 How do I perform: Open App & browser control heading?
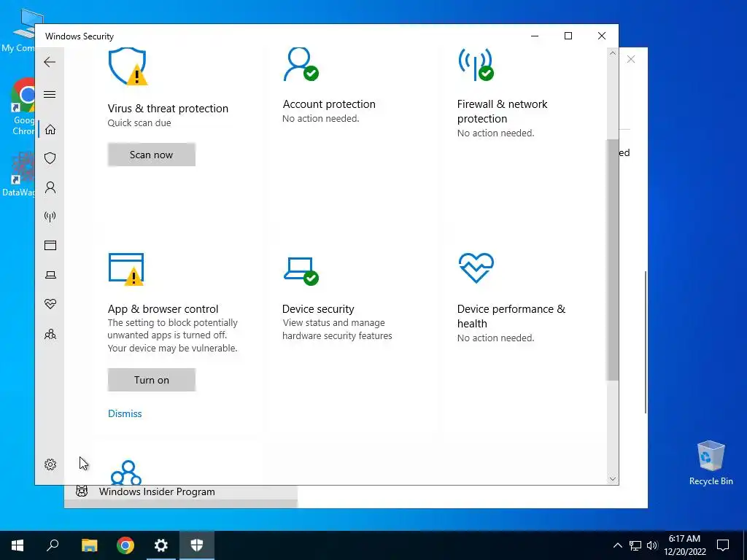(x=163, y=309)
